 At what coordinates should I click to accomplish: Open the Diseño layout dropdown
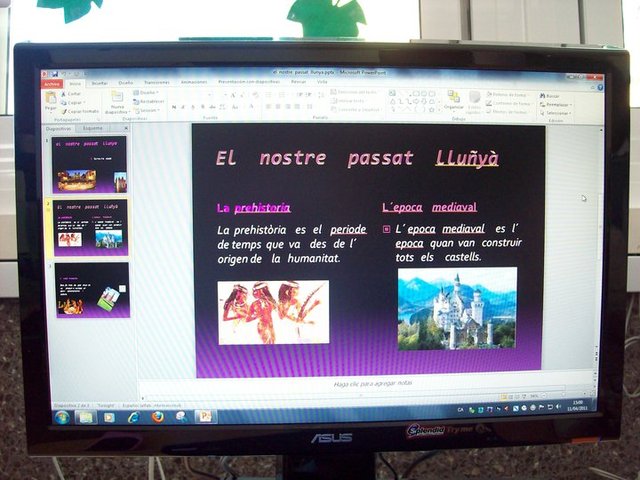[x=146, y=93]
